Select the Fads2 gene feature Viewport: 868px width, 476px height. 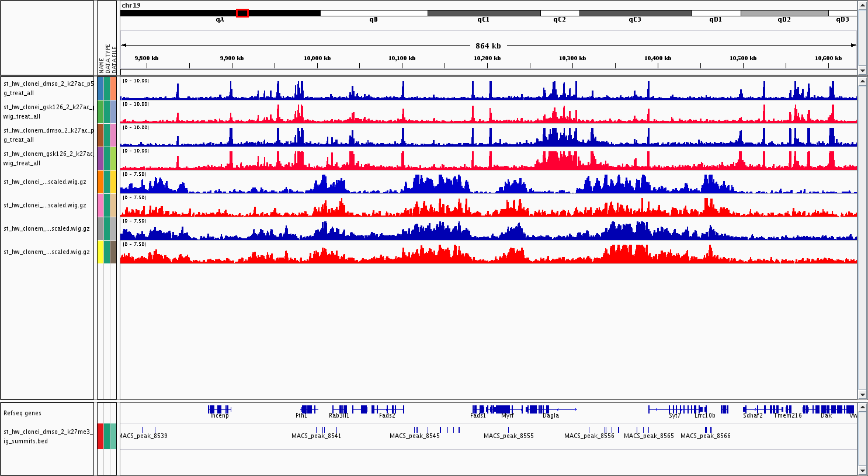(x=387, y=409)
